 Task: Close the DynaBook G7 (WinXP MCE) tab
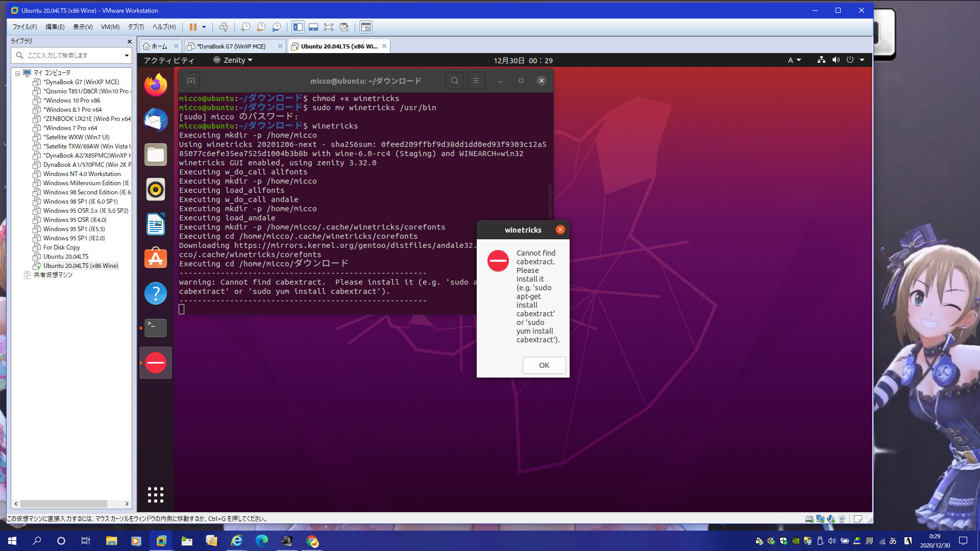(280, 46)
